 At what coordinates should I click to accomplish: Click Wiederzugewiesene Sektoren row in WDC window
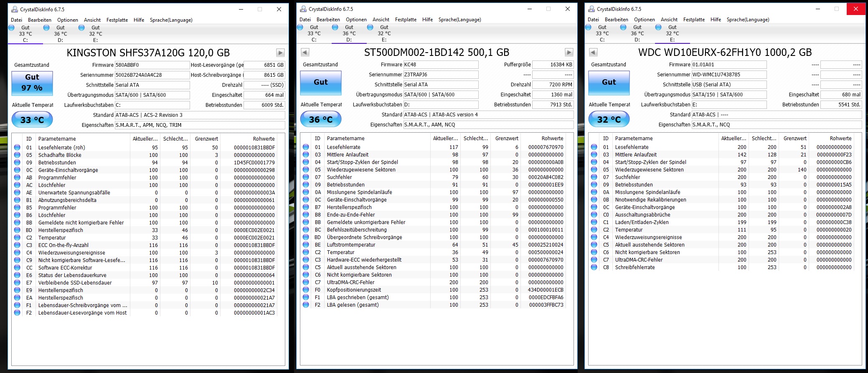pyautogui.click(x=722, y=170)
